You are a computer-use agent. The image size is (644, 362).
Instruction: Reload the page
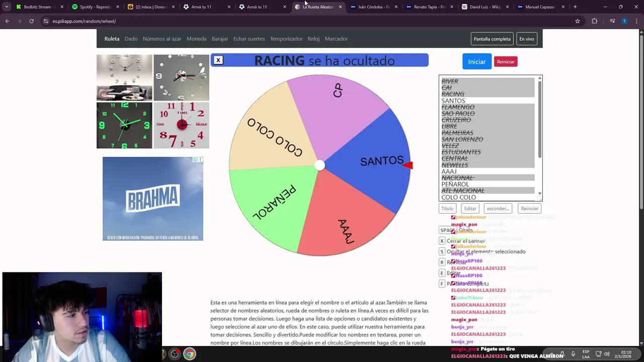coord(31,21)
